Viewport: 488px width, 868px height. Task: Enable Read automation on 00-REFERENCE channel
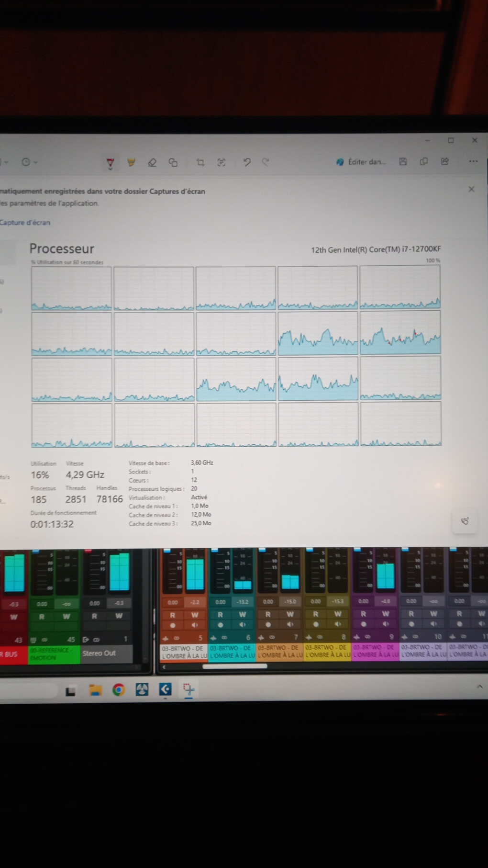(x=42, y=617)
